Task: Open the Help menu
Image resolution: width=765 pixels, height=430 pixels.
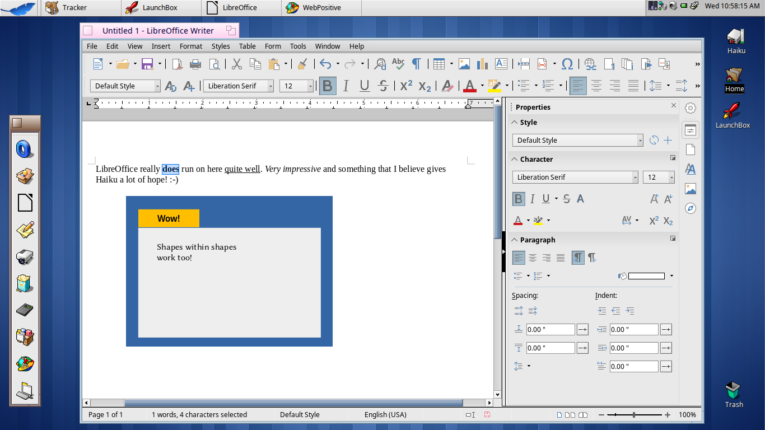Action: (x=357, y=46)
